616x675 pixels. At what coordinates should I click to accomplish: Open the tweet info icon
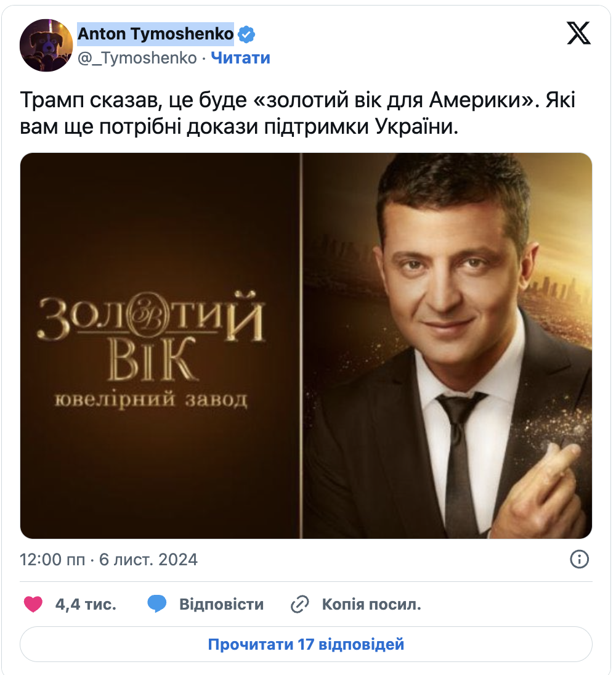(579, 559)
